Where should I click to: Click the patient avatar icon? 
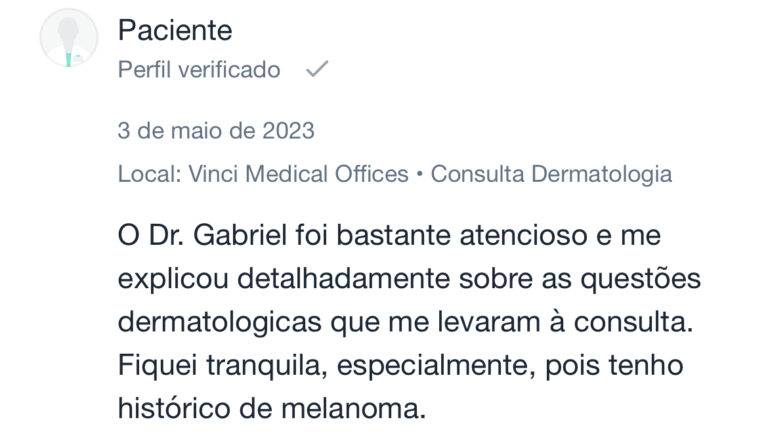click(68, 41)
